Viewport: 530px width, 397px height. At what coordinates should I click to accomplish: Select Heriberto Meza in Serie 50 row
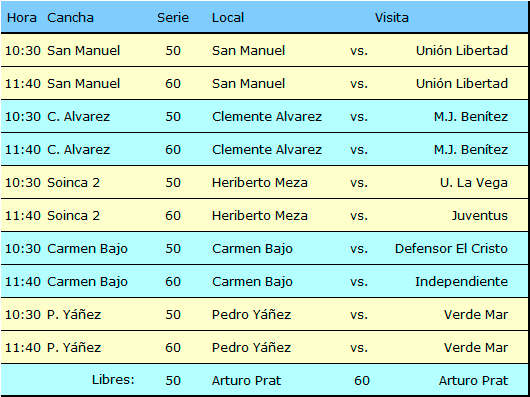pos(260,183)
